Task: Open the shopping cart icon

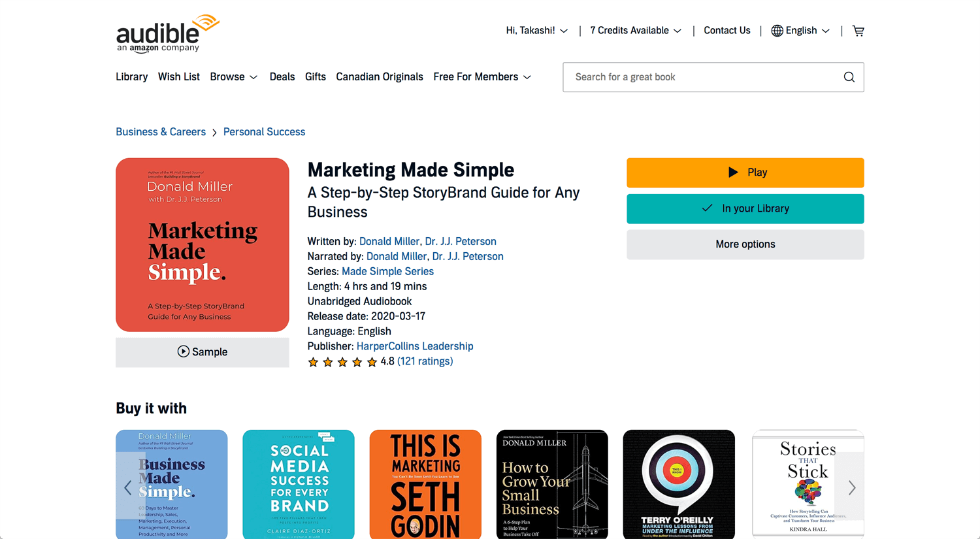Action: pos(858,31)
